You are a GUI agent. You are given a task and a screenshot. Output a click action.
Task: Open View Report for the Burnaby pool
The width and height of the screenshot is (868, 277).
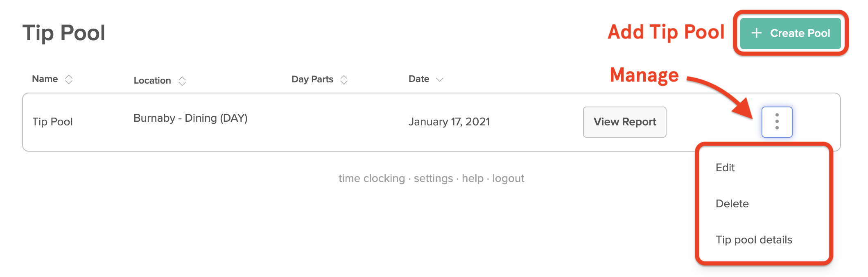point(624,122)
